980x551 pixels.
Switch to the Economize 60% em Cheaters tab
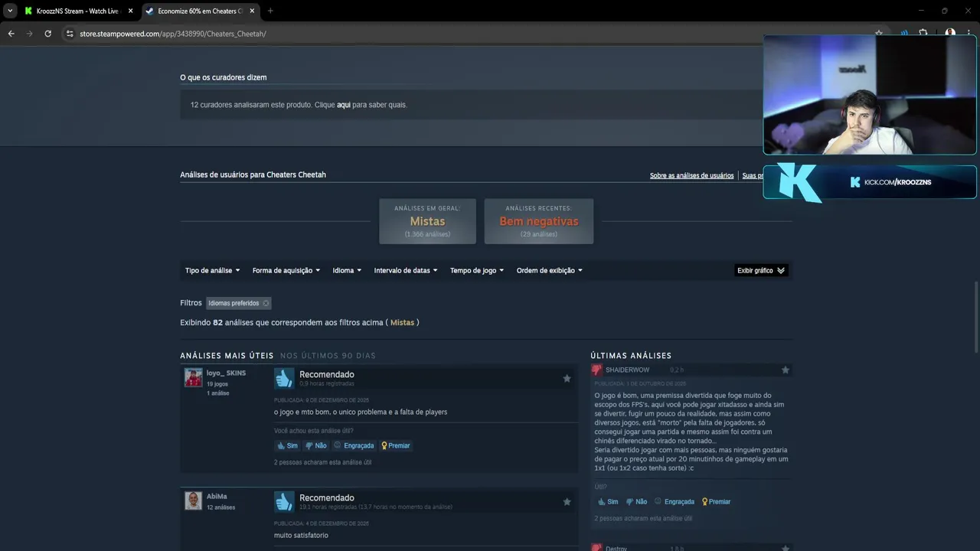click(x=201, y=11)
